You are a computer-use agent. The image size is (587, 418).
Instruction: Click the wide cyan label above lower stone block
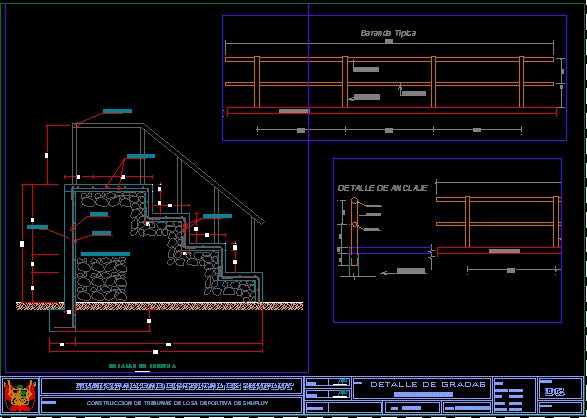(106, 254)
